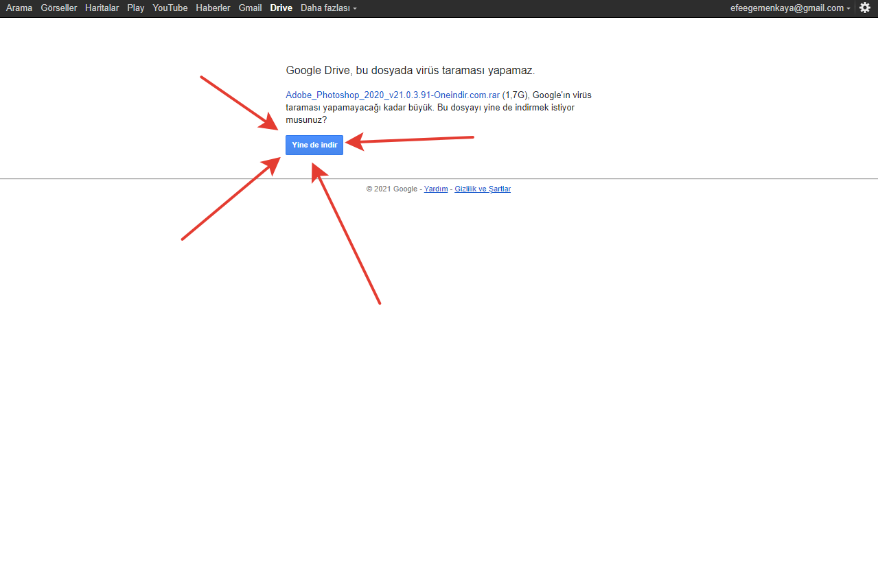The image size is (878, 588).
Task: Open the settings gear icon
Action: [865, 8]
